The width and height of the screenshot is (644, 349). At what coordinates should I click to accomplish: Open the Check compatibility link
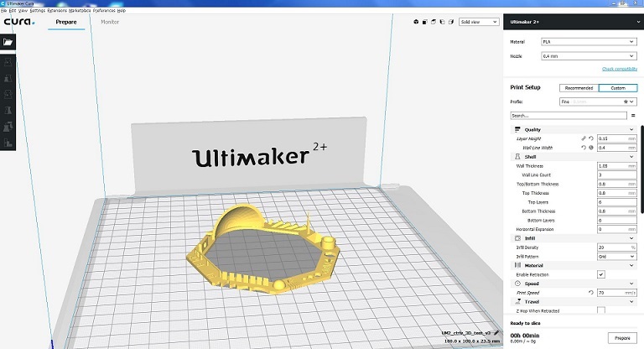click(x=620, y=69)
